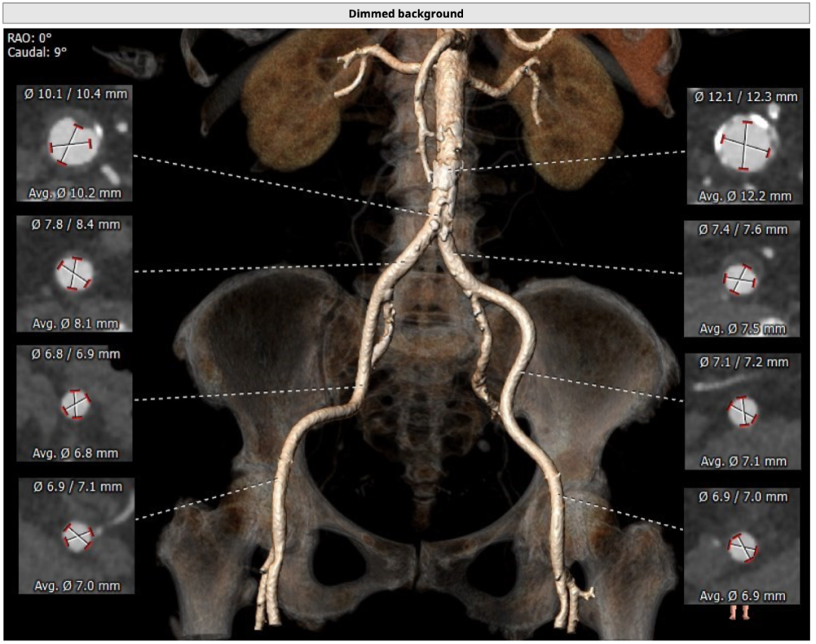Click the 8.1 mm average vessel cross-section
The width and height of the screenshot is (816, 644).
tap(73, 273)
